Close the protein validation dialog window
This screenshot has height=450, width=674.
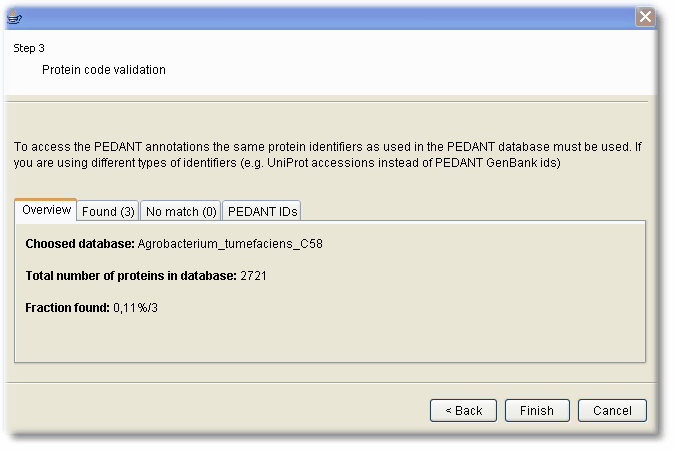[645, 17]
